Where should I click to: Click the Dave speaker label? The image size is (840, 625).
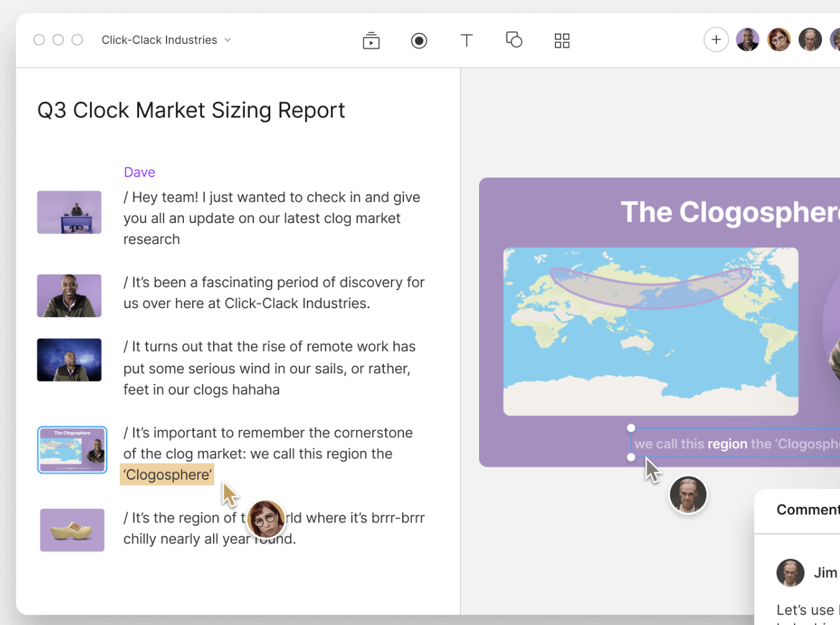click(x=139, y=172)
